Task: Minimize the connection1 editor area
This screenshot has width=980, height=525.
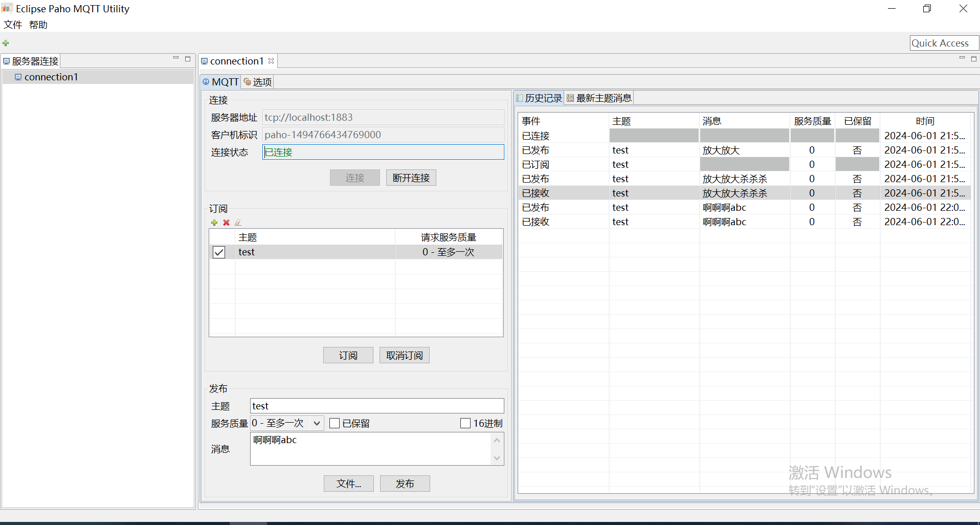Action: pos(962,58)
